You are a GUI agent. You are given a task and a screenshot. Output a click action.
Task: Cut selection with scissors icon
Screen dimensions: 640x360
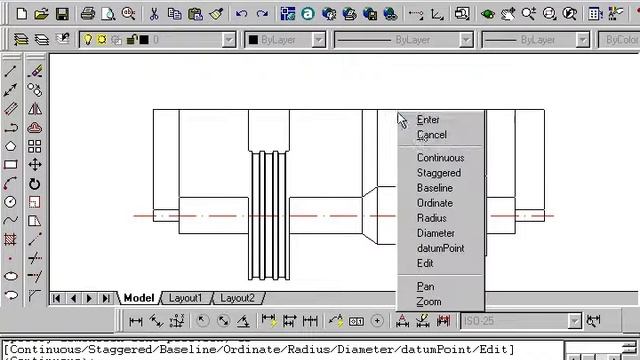click(x=154, y=14)
